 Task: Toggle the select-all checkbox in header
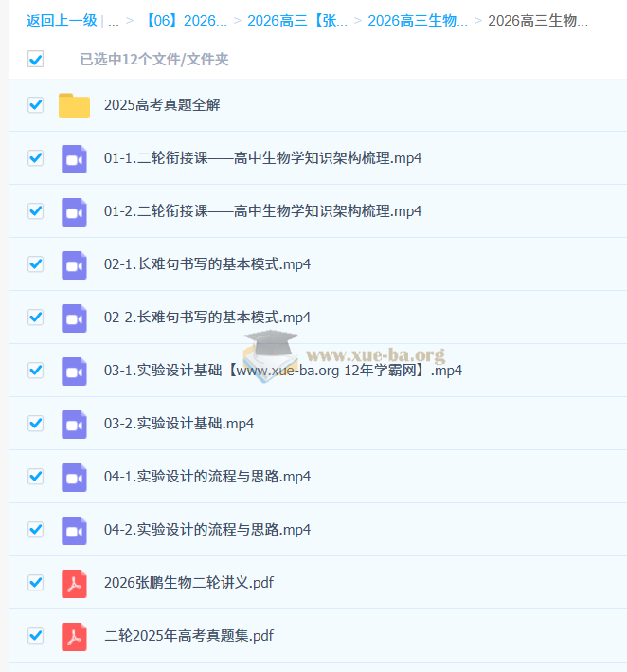[36, 60]
